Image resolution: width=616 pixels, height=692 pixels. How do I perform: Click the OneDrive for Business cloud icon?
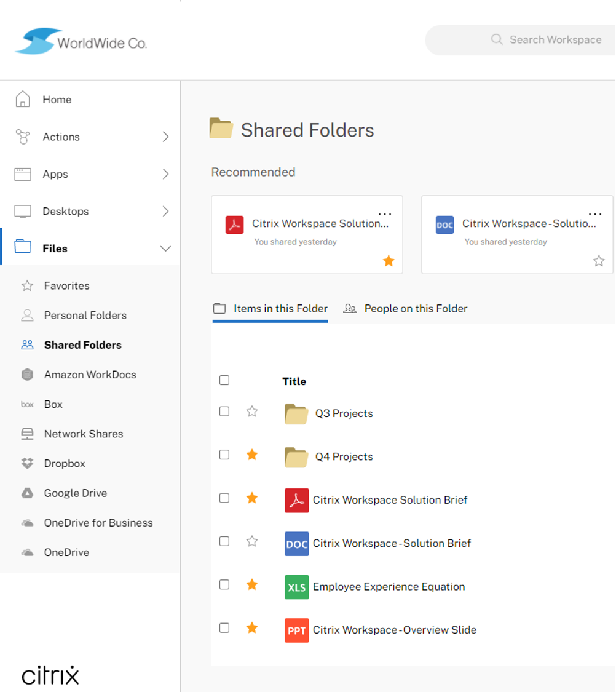[x=27, y=523]
